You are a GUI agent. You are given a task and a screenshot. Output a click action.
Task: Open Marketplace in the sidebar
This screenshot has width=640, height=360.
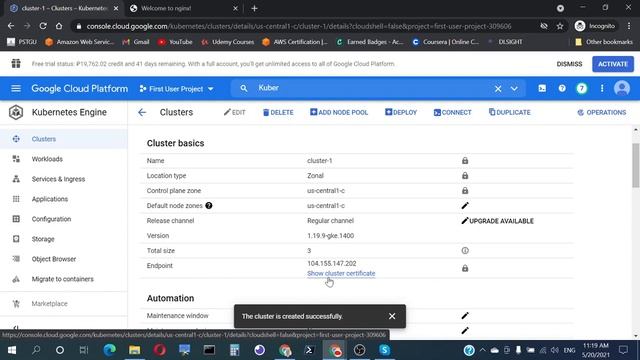point(64,304)
